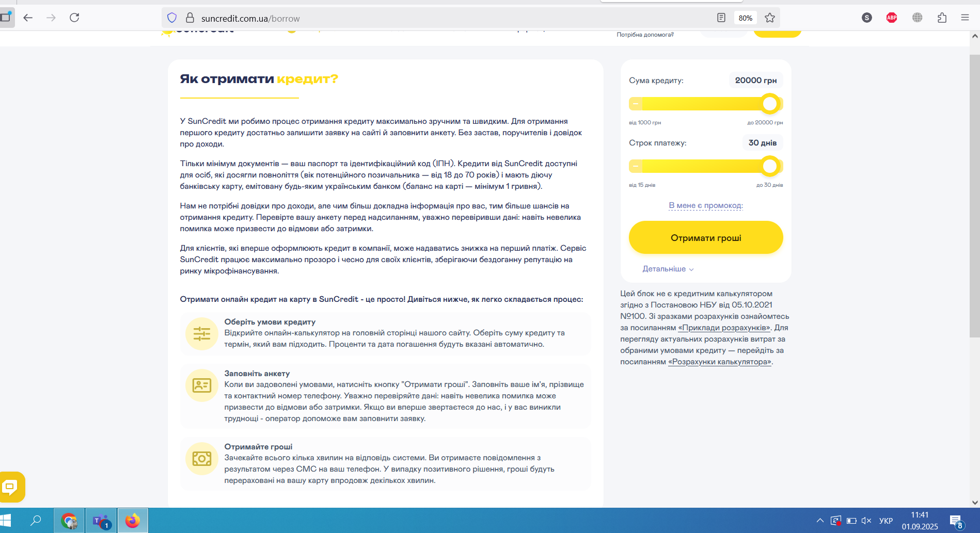
Task: Open the Windows Start menu
Action: (x=6, y=520)
